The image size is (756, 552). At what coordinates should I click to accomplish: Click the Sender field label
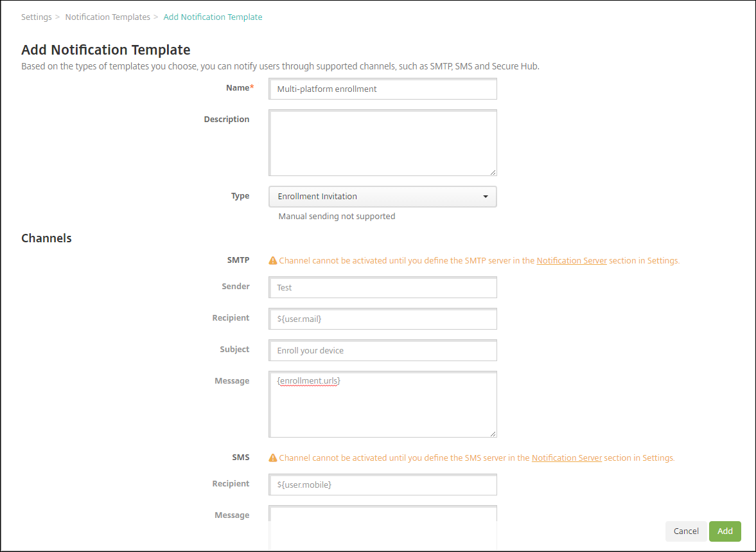pyautogui.click(x=236, y=286)
